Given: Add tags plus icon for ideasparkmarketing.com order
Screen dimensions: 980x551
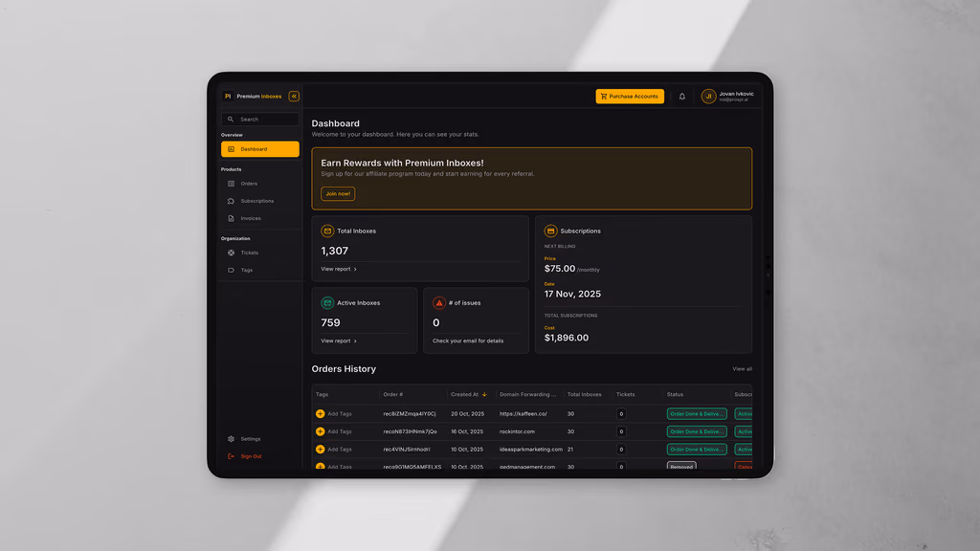Looking at the screenshot, I should (x=320, y=450).
